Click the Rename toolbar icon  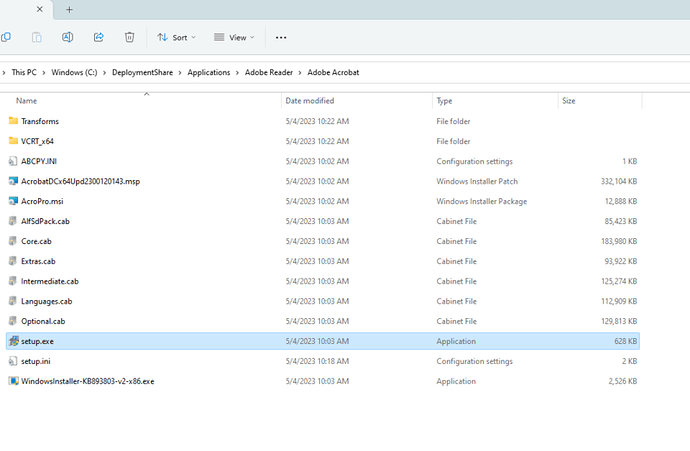coord(68,37)
